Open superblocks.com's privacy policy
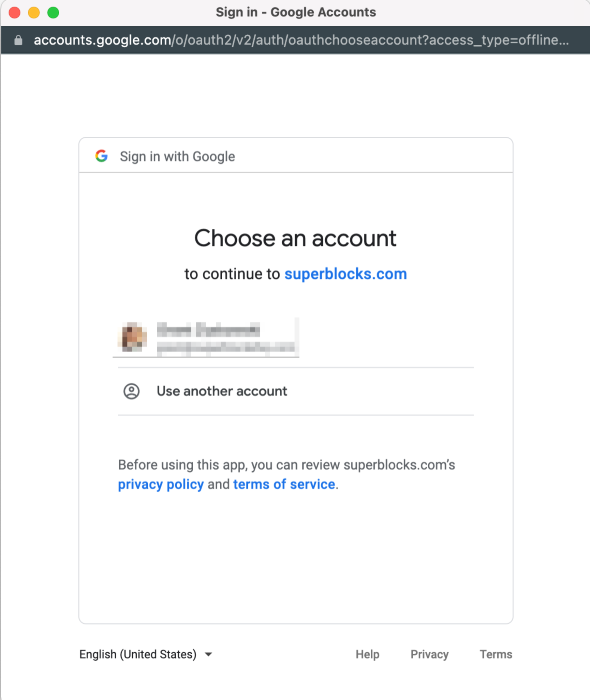This screenshot has width=590, height=700. click(161, 484)
